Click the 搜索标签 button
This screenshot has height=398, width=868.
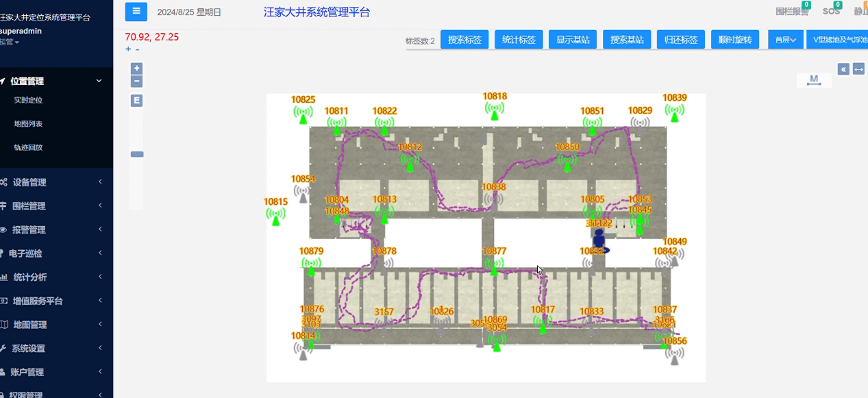click(x=464, y=40)
